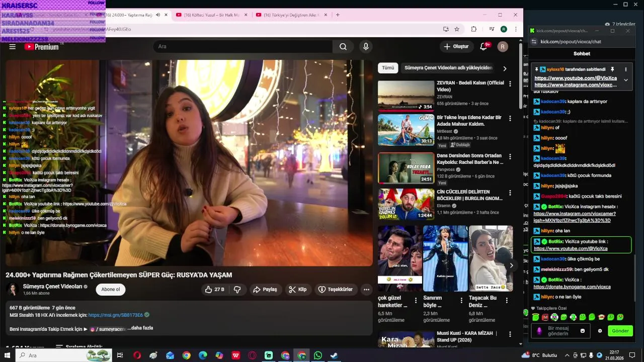This screenshot has width=644, height=362.
Task: Focus the YouTube Ara search box
Action: tap(243, 47)
